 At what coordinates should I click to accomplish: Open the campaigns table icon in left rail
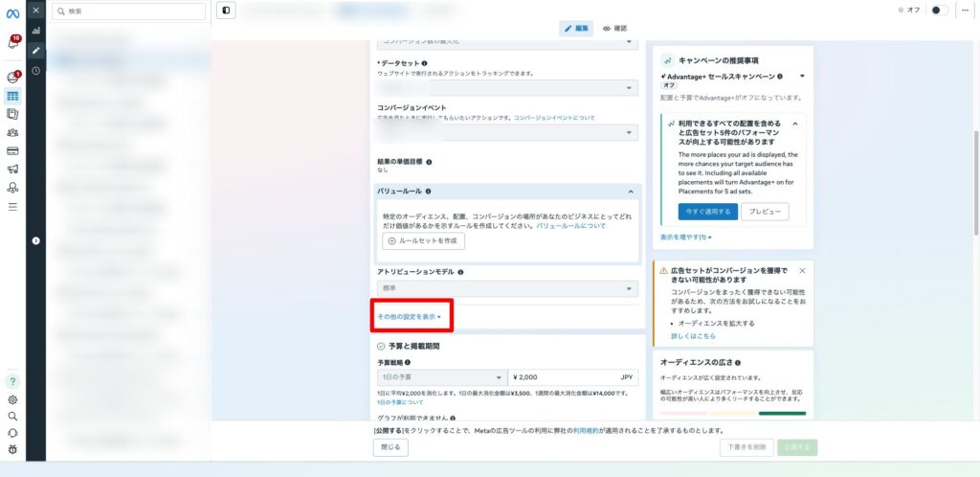[x=12, y=97]
